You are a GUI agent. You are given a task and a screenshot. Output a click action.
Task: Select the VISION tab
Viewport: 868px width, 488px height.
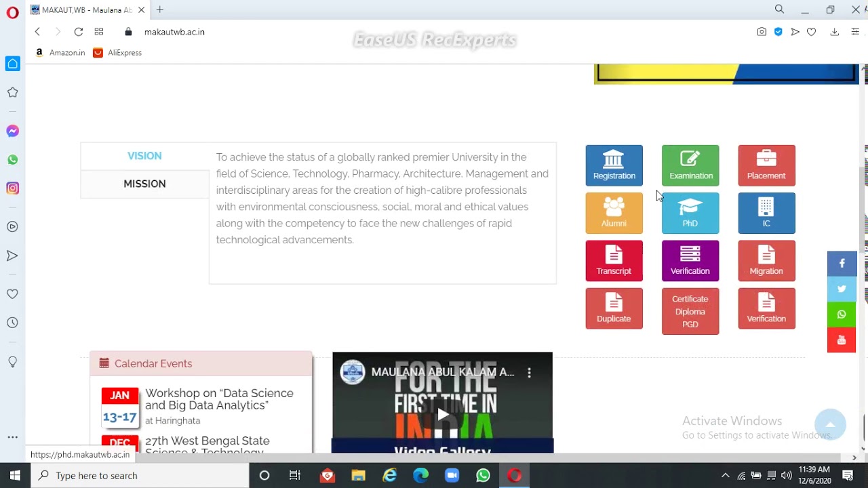[x=144, y=156]
